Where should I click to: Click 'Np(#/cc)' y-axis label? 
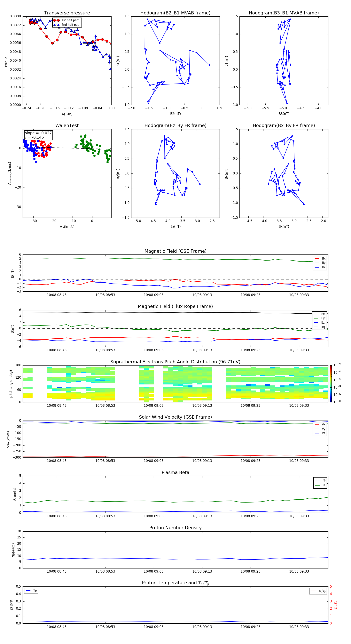pyautogui.click(x=13, y=550)
